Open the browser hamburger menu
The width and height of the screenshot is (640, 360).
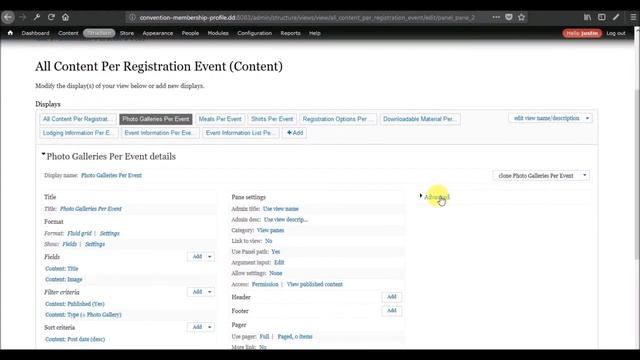pyautogui.click(x=633, y=17)
